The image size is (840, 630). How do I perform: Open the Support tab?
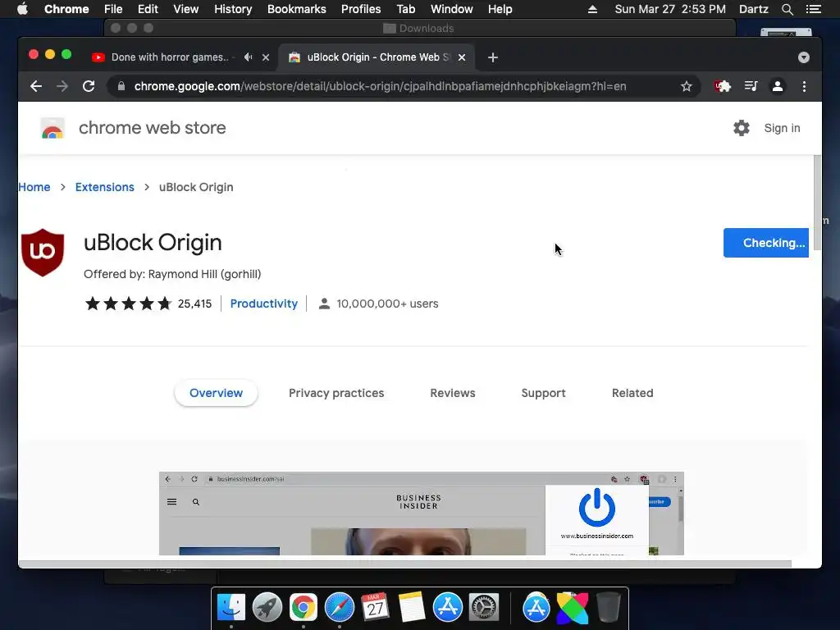543,393
